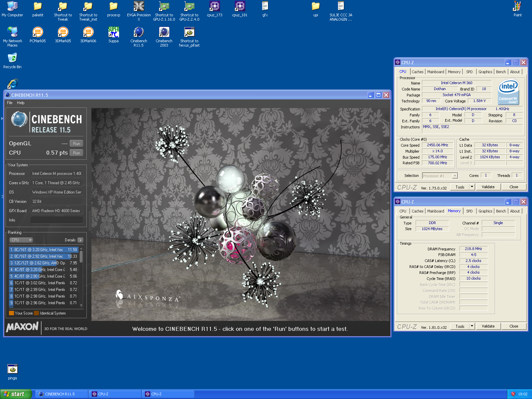Open the paketit folder icon
This screenshot has height=399, width=532.
point(38,9)
